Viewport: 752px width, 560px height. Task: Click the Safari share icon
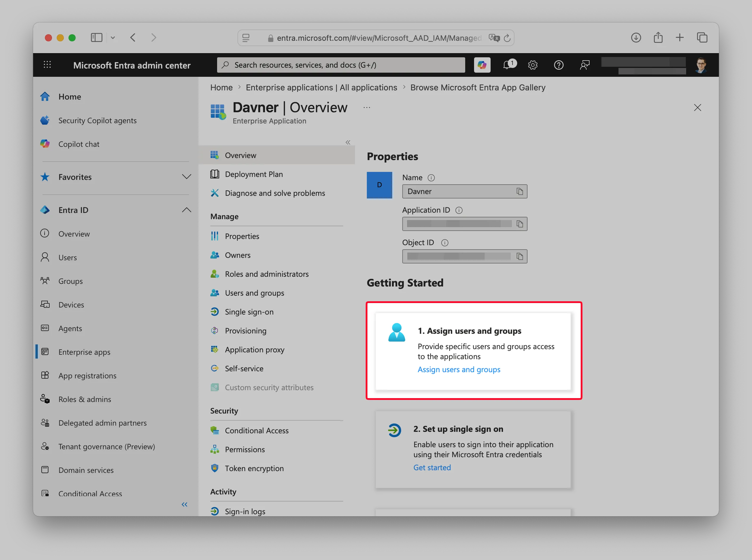[658, 37]
